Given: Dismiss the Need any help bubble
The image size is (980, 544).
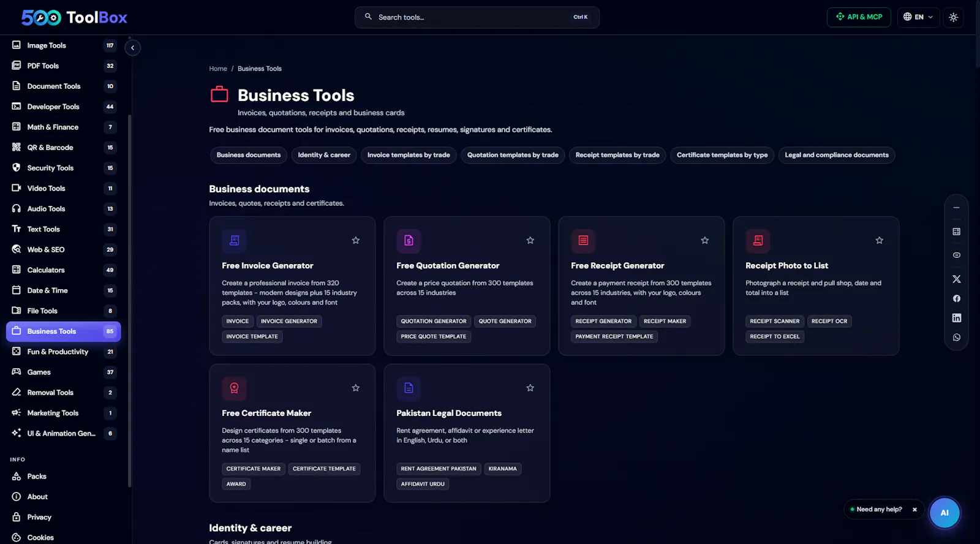Looking at the screenshot, I should (914, 510).
